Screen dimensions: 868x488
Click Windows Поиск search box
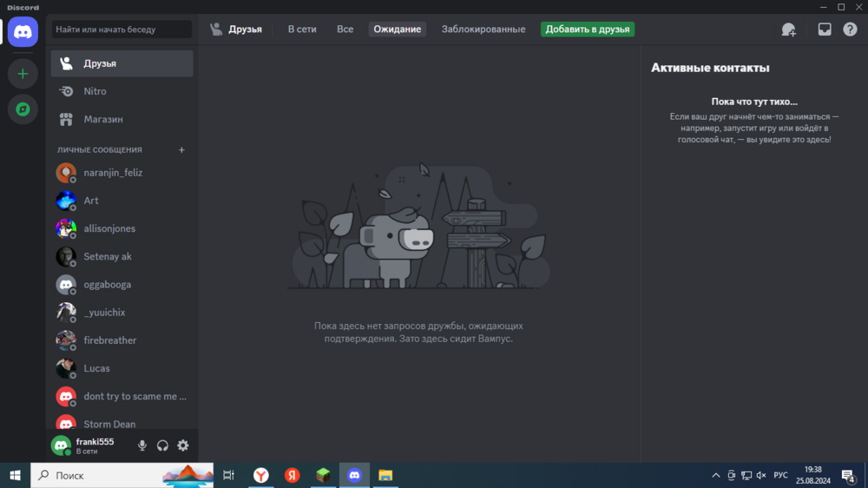pos(122,475)
